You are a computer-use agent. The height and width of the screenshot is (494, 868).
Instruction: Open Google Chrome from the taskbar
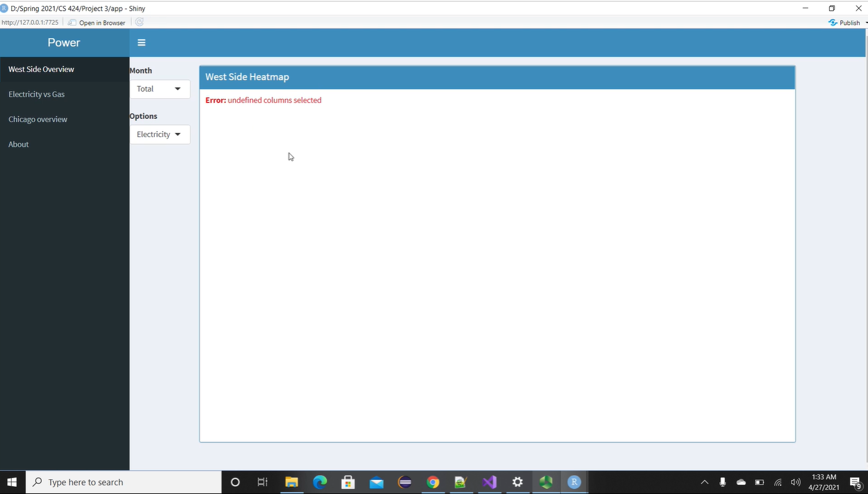[x=433, y=482]
